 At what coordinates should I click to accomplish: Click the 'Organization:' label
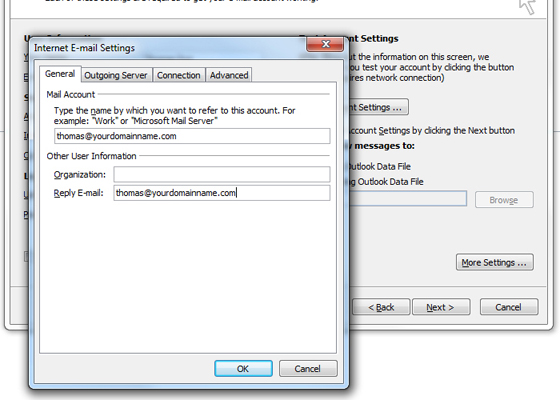(x=80, y=175)
